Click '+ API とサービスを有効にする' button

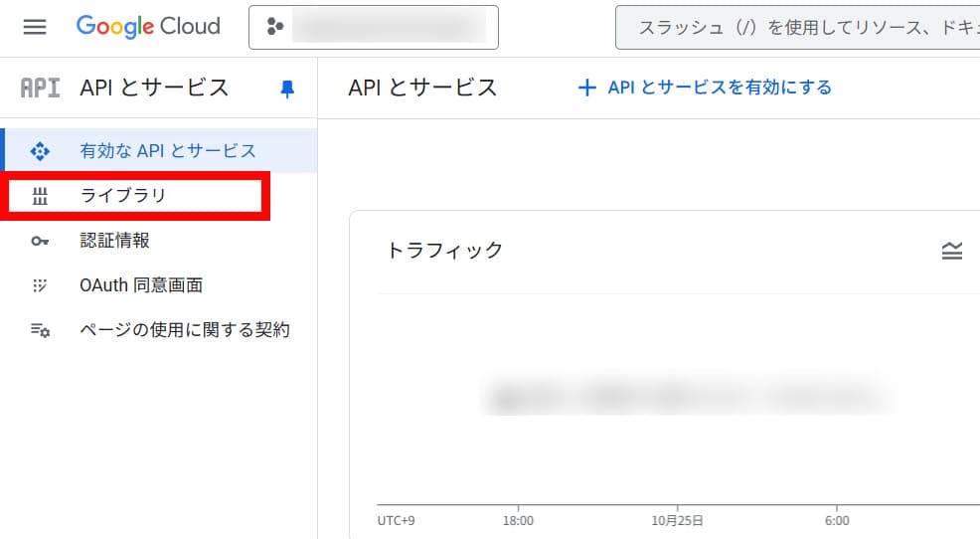click(x=705, y=88)
